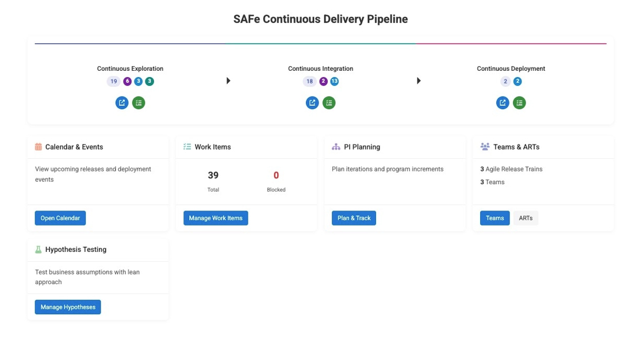
Task: Open the Manage Hypotheses button
Action: 68,307
